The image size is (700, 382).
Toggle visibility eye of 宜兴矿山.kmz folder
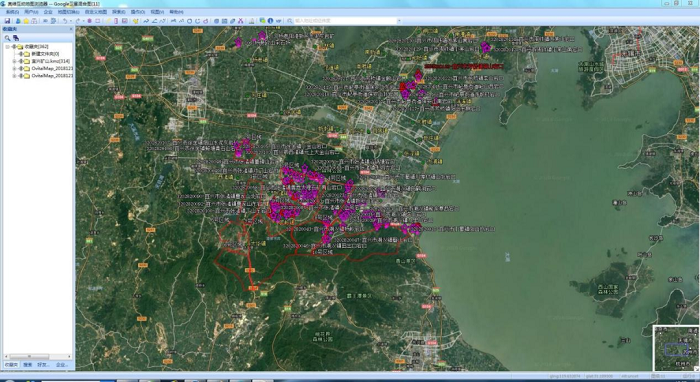(x=21, y=62)
